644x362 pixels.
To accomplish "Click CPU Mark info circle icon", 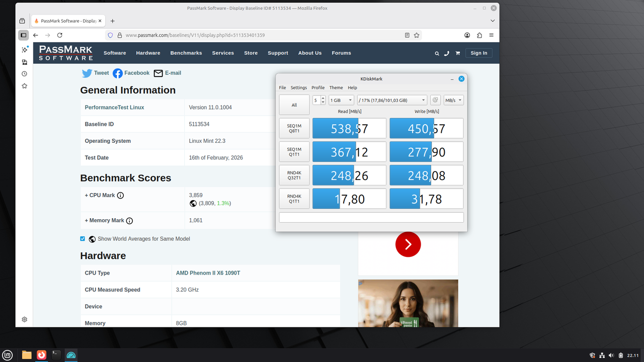I will coord(121,196).
